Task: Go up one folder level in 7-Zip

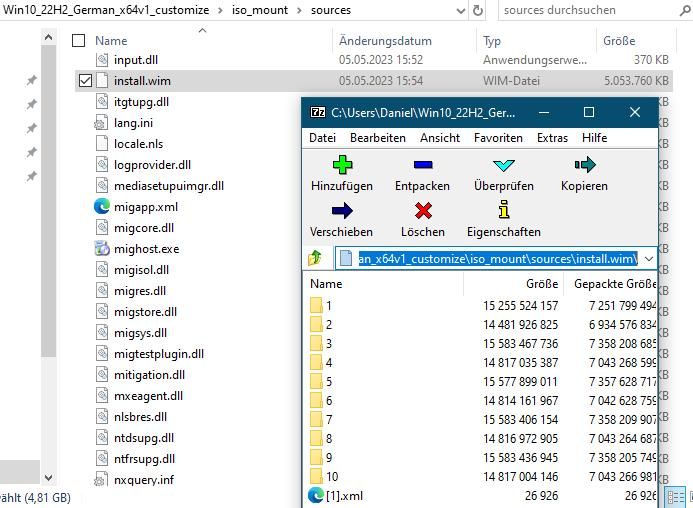Action: tap(315, 258)
